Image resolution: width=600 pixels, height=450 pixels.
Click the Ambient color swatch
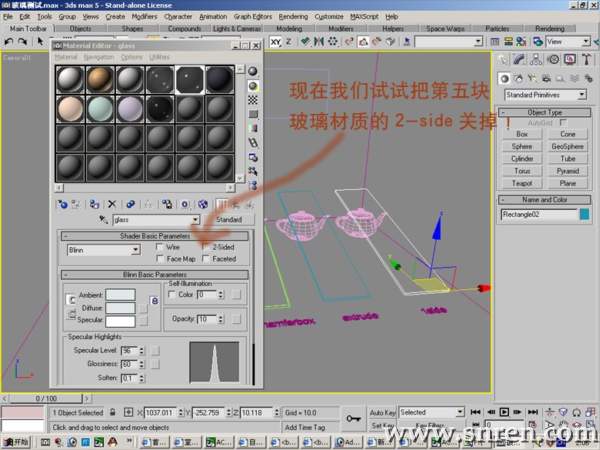pos(120,295)
